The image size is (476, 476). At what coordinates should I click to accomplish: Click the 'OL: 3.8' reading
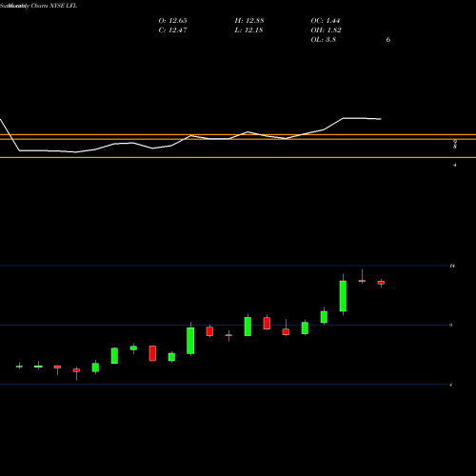324,40
